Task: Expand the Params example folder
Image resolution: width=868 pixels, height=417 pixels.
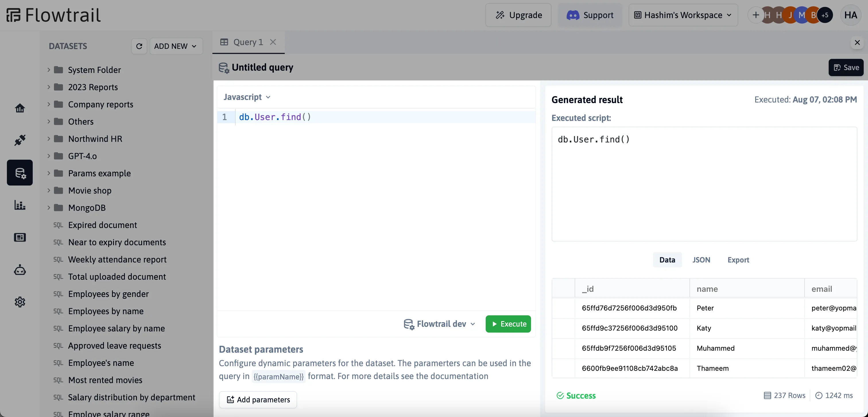Action: point(49,173)
